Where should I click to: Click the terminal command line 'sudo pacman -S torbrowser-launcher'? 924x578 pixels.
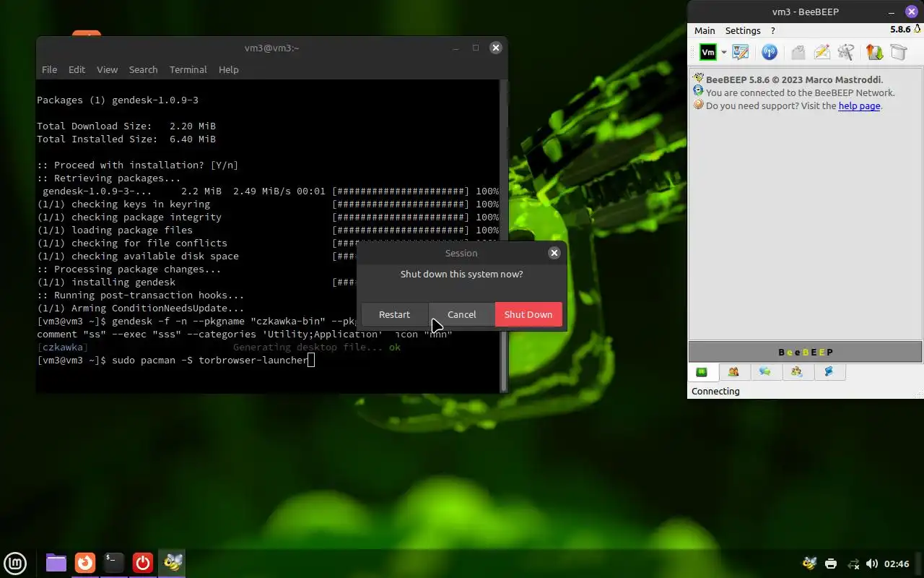pyautogui.click(x=209, y=360)
